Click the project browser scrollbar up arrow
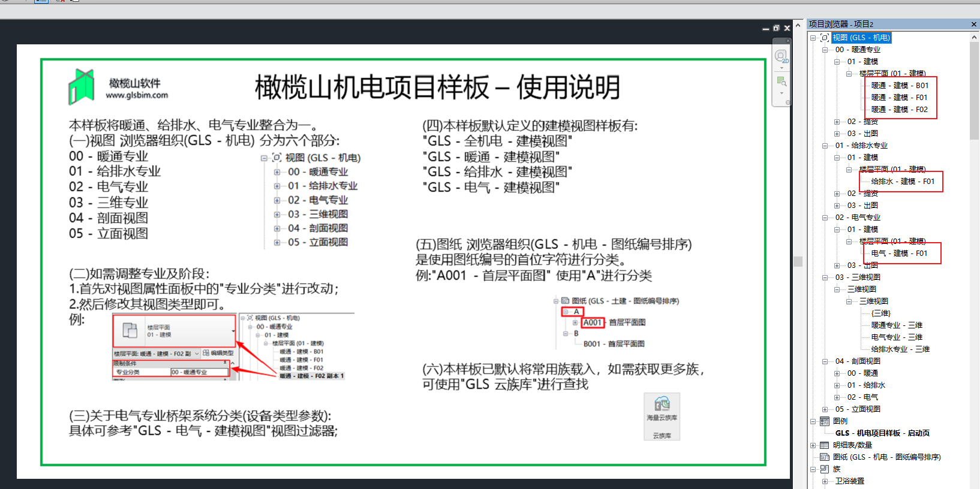 click(x=975, y=37)
